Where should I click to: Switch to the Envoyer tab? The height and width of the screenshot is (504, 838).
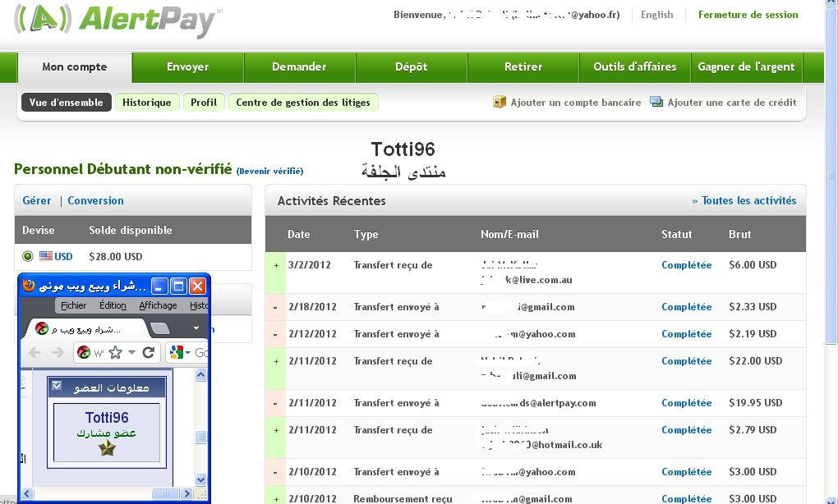click(187, 67)
